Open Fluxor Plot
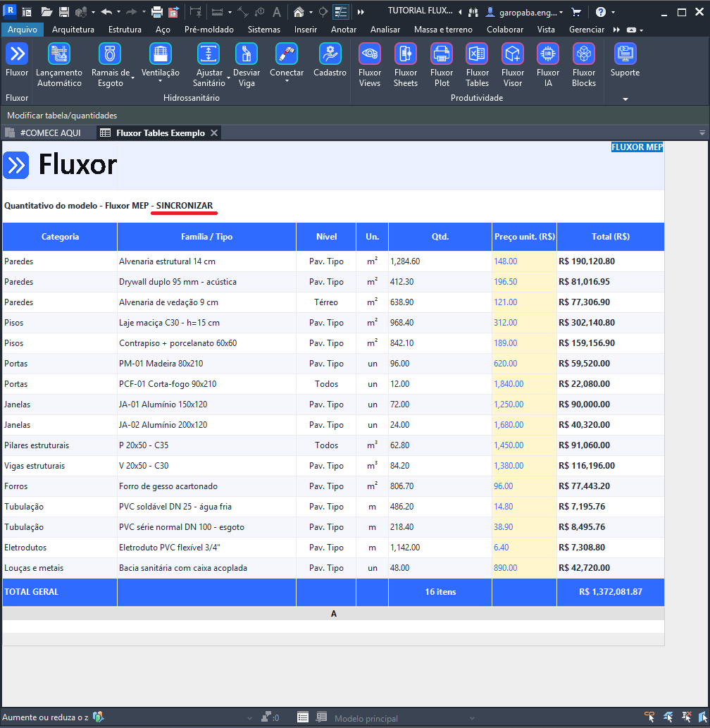 (x=442, y=65)
